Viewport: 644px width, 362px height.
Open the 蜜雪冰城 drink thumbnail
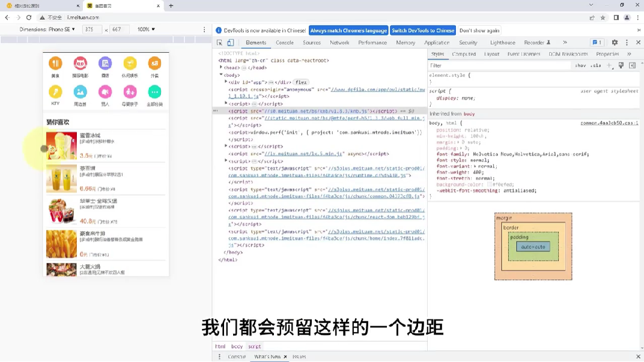(x=61, y=146)
